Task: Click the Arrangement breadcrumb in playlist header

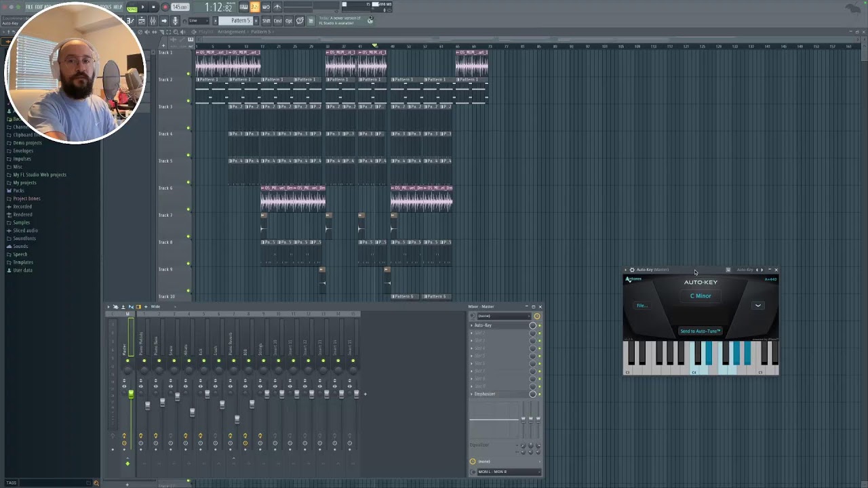Action: click(232, 32)
